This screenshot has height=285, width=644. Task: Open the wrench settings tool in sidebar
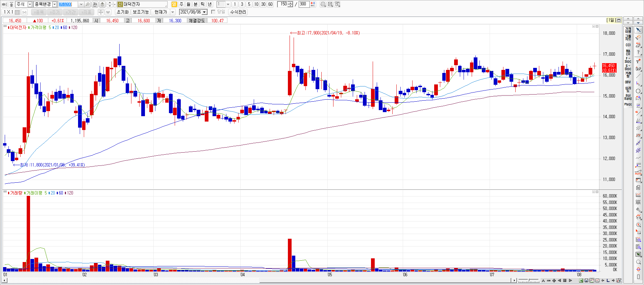(x=638, y=210)
